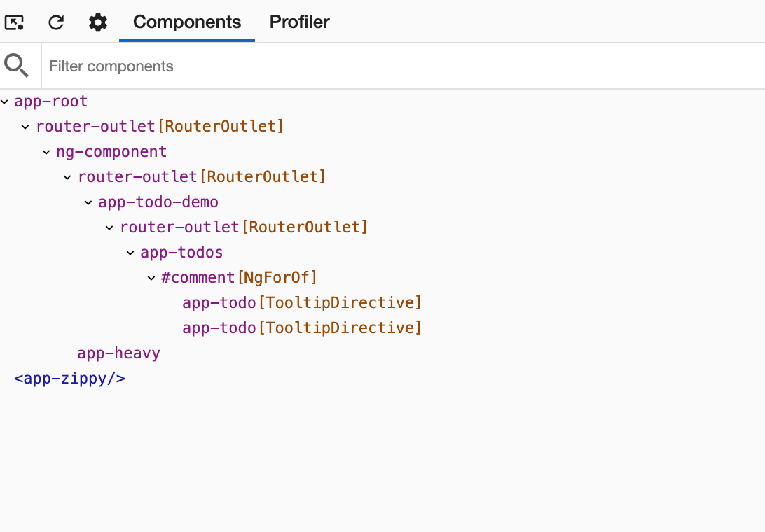Collapse the #comment NgForOf node

click(x=152, y=278)
